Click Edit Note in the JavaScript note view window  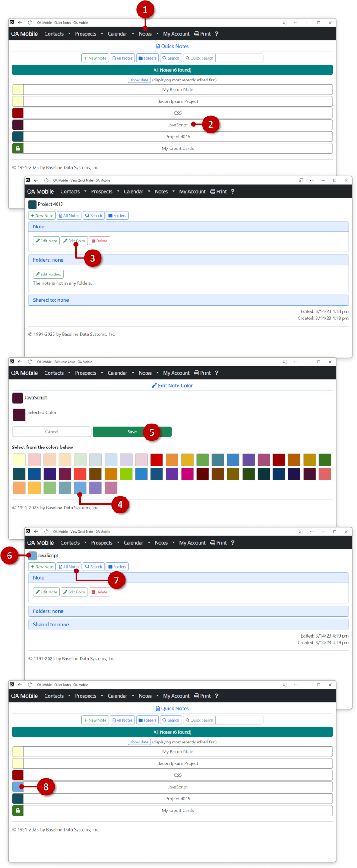pos(46,592)
